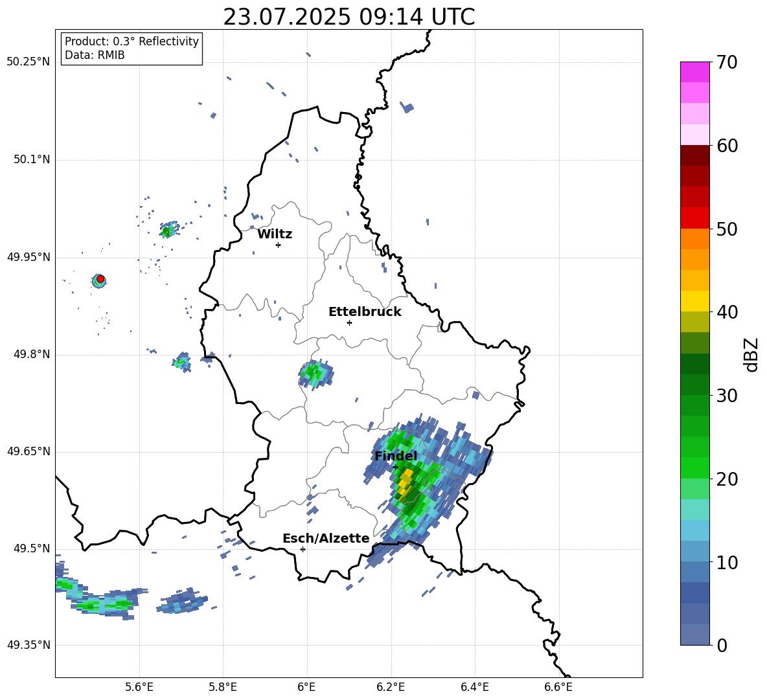Click the 10 tick on colorbar
Viewport: 767px width, 700px height.
point(727,563)
